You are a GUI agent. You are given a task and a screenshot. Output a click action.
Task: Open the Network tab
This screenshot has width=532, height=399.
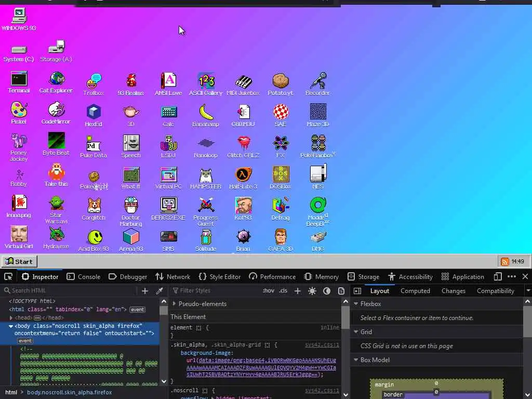click(173, 277)
